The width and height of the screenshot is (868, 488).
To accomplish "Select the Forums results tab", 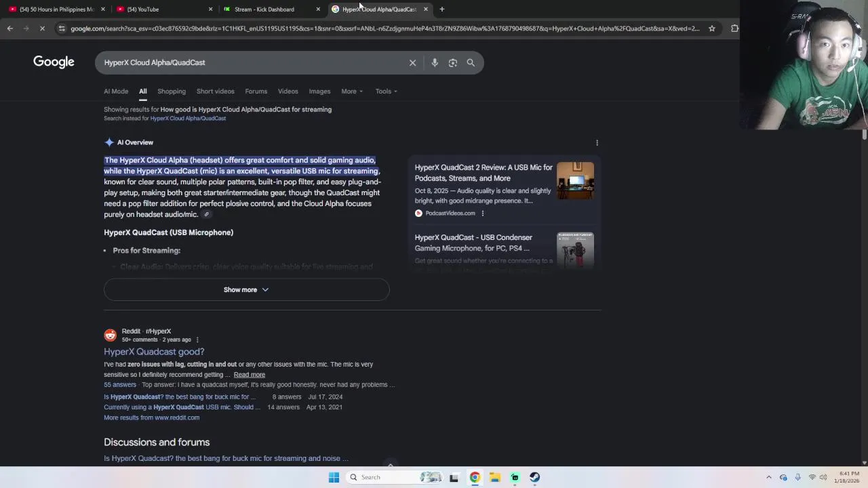I will coord(256,91).
